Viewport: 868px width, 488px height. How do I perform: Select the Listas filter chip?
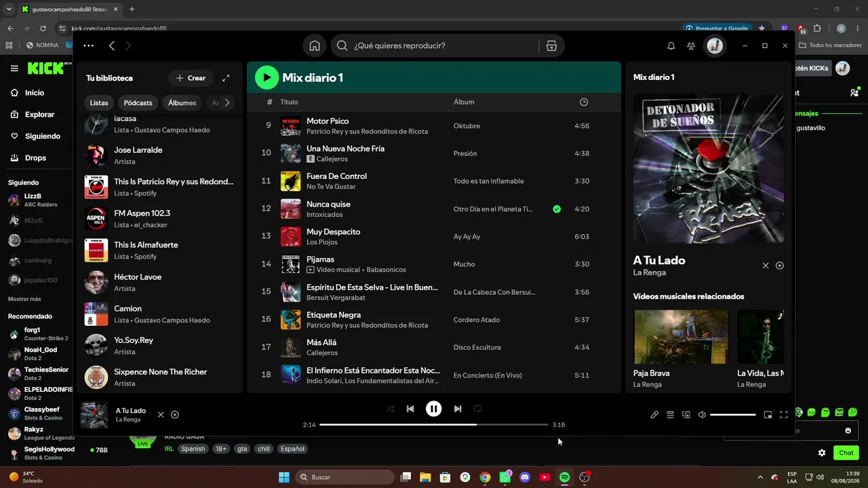99,103
